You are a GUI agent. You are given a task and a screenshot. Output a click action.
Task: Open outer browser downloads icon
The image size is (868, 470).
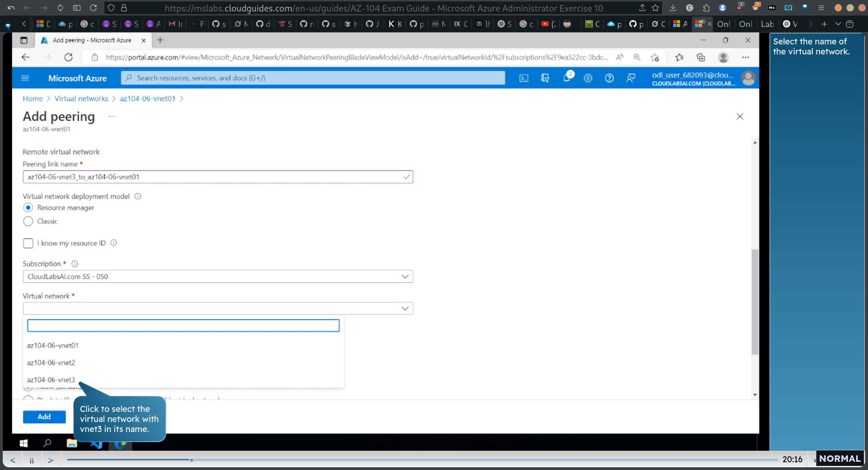[x=673, y=8]
